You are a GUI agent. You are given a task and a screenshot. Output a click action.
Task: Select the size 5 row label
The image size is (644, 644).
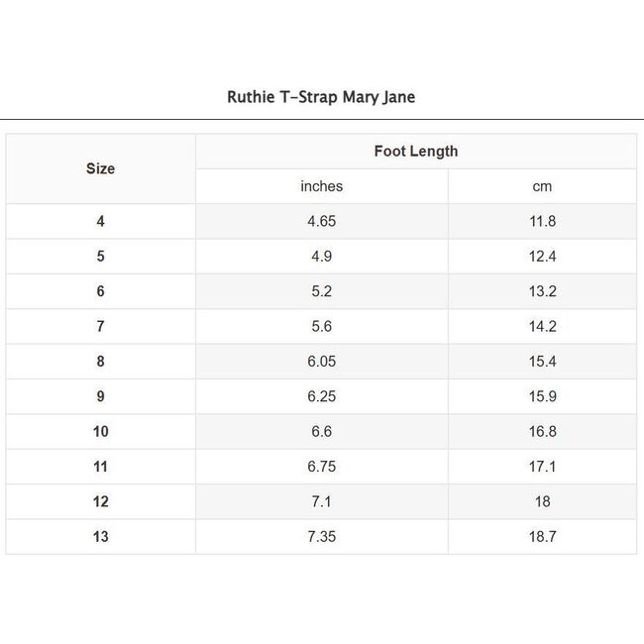(x=100, y=257)
